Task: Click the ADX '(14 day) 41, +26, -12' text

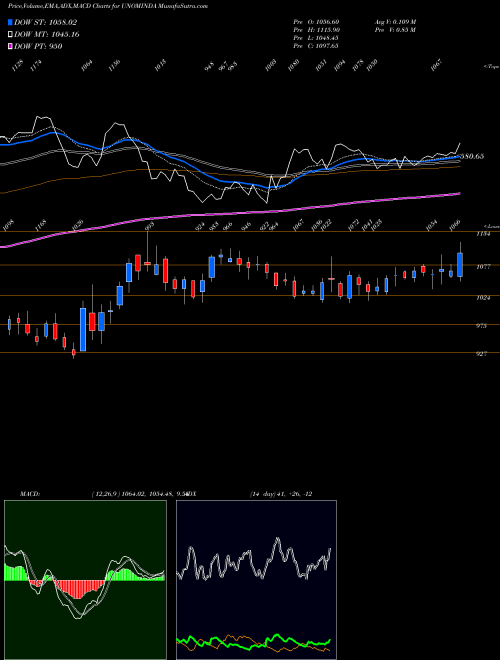Action: point(281,494)
